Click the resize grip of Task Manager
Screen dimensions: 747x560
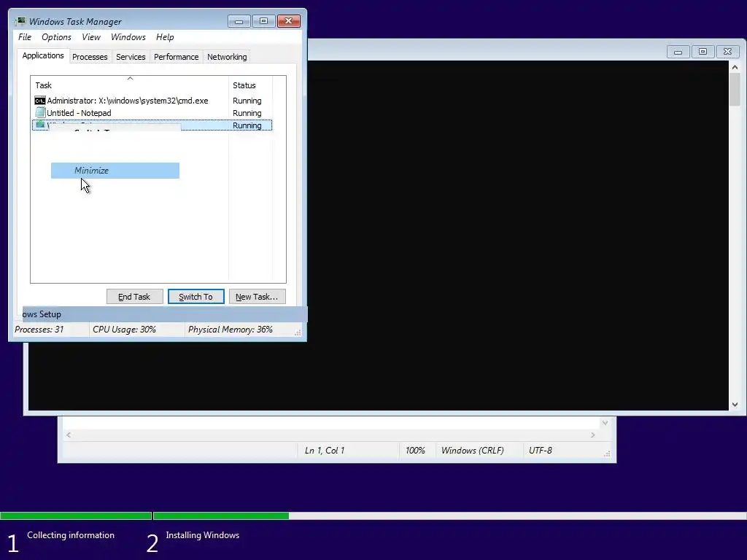click(x=298, y=332)
